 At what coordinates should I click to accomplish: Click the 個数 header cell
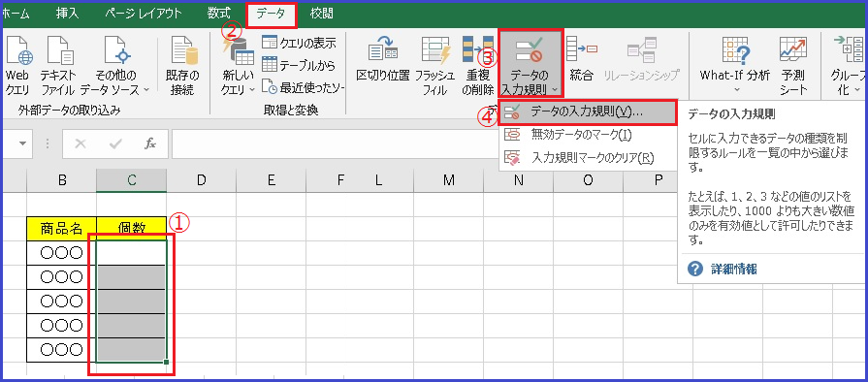[131, 228]
